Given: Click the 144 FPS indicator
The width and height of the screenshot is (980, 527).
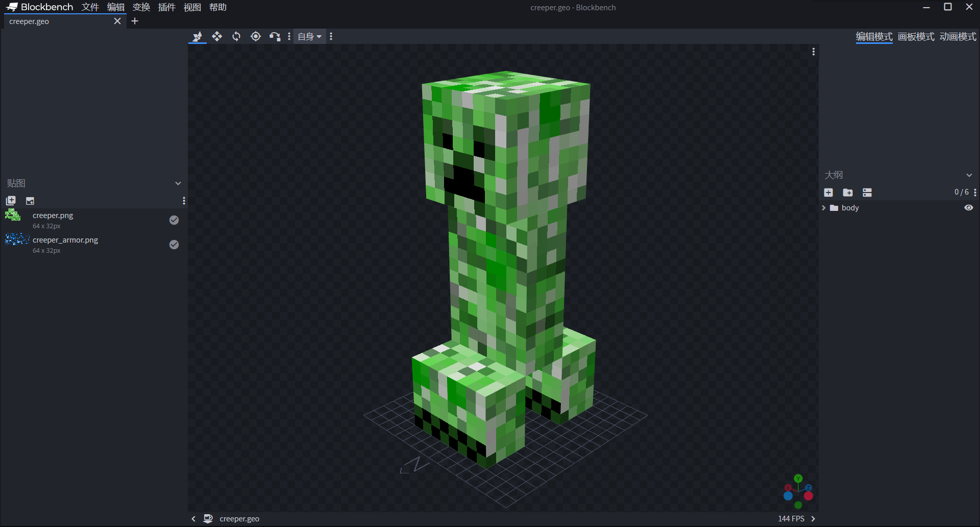Looking at the screenshot, I should tap(791, 519).
